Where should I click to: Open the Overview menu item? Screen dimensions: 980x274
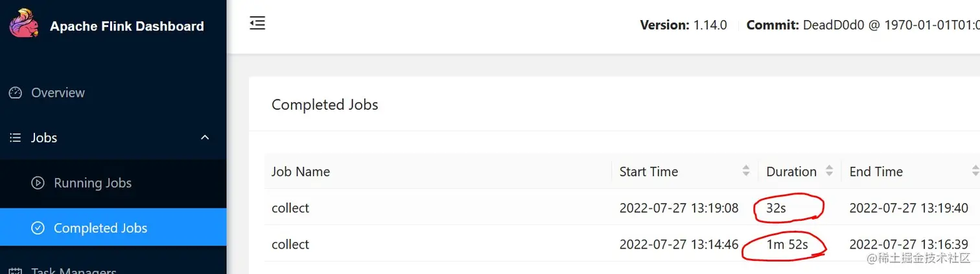coord(58,93)
